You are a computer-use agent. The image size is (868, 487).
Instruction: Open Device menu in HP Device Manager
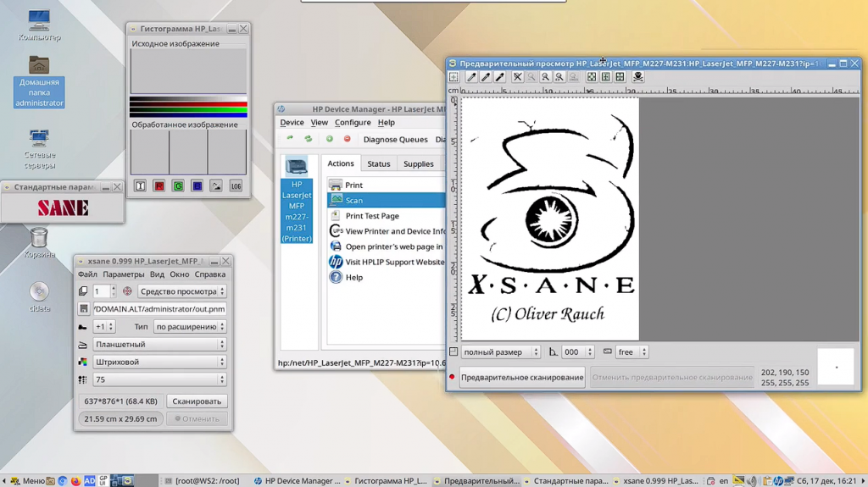292,122
